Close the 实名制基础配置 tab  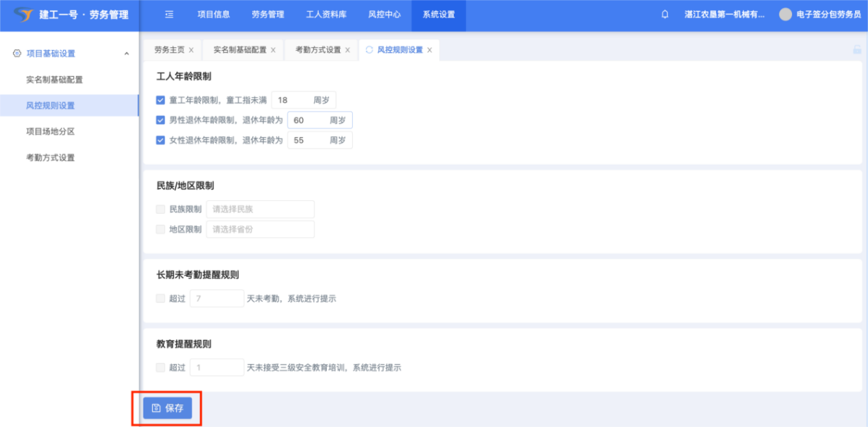(x=273, y=50)
